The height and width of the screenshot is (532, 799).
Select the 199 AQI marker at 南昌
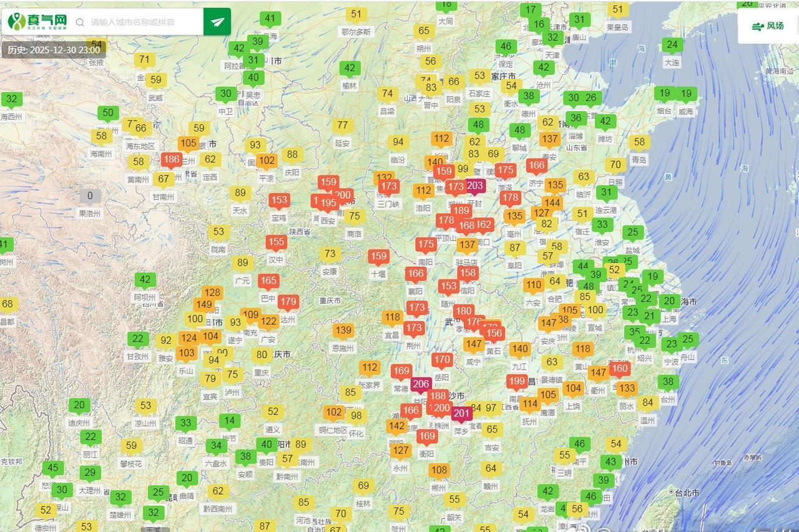517,381
